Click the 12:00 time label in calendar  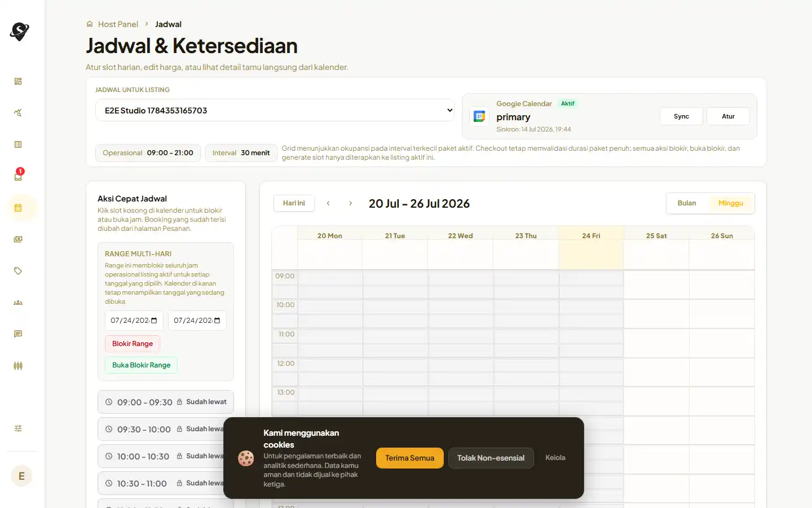click(285, 364)
